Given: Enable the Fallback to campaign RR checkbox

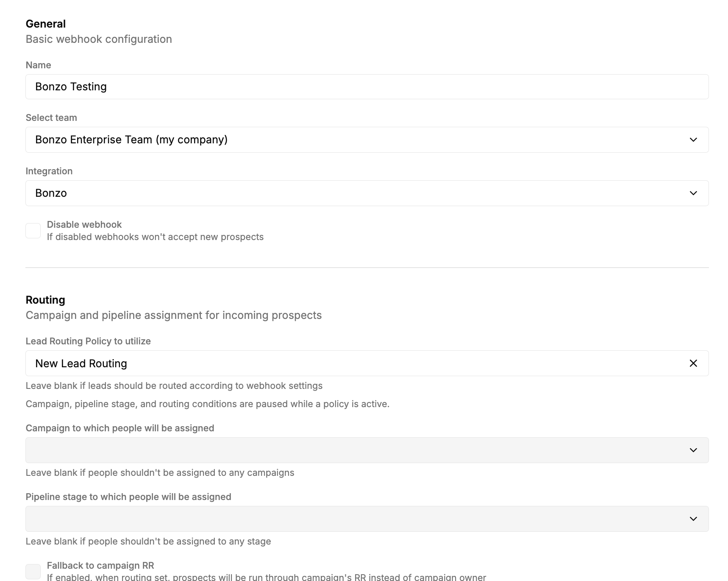Looking at the screenshot, I should (33, 572).
